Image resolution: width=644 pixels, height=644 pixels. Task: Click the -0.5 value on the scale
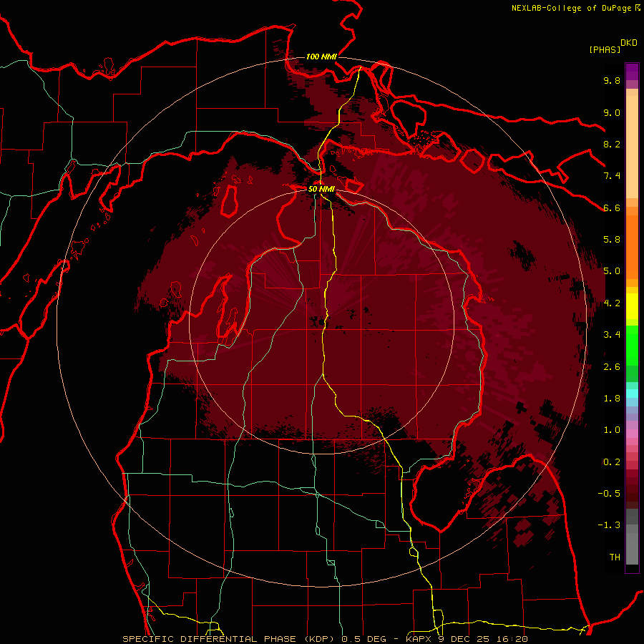[x=609, y=494]
